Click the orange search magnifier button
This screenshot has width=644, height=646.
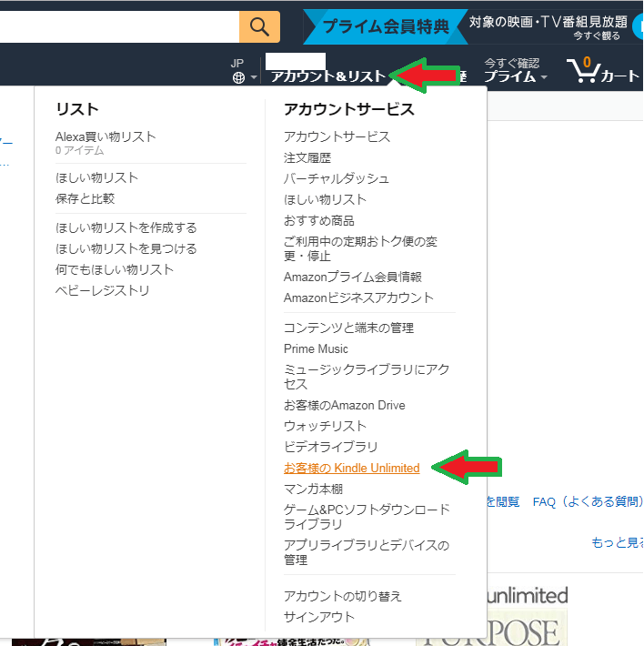[259, 26]
